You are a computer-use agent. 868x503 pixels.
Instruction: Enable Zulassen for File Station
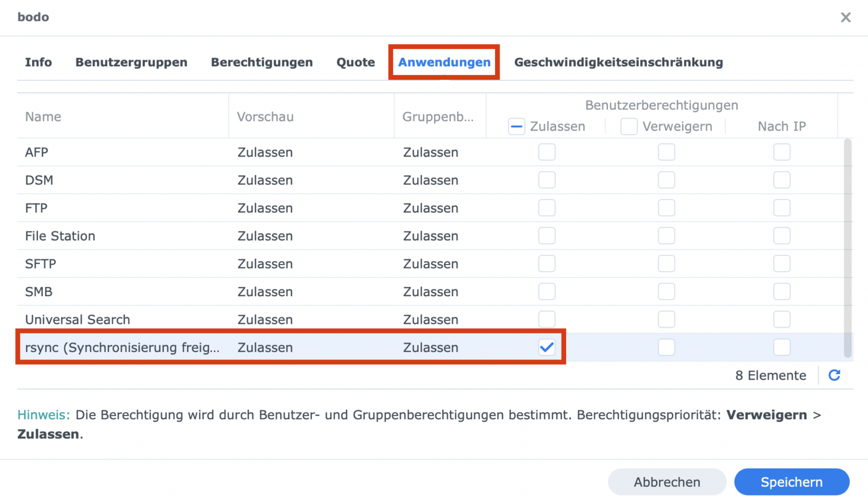(546, 236)
